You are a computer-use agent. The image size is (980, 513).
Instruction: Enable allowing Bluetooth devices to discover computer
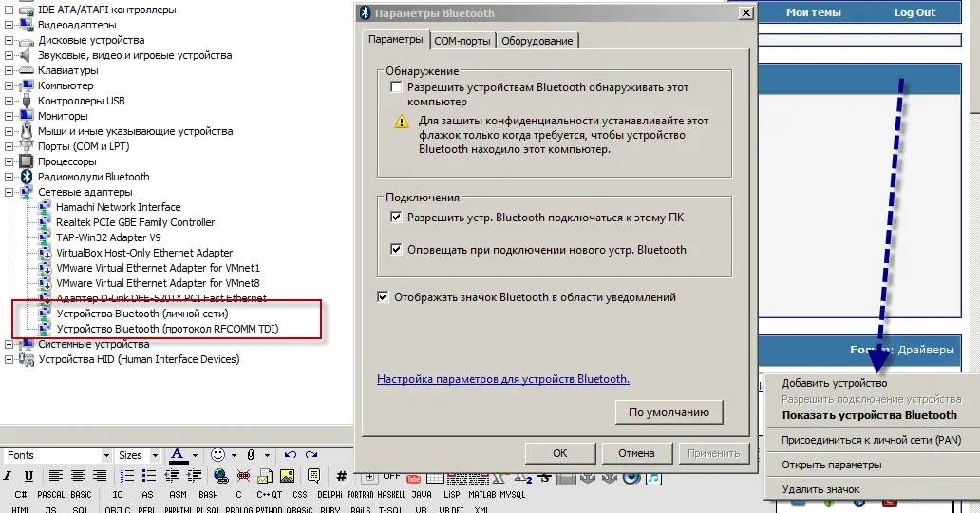tap(396, 87)
